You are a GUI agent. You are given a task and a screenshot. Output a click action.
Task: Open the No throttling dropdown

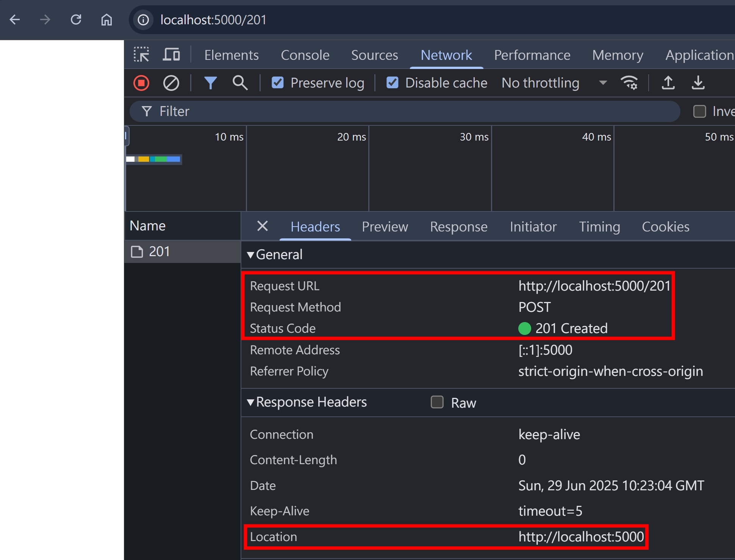(554, 83)
